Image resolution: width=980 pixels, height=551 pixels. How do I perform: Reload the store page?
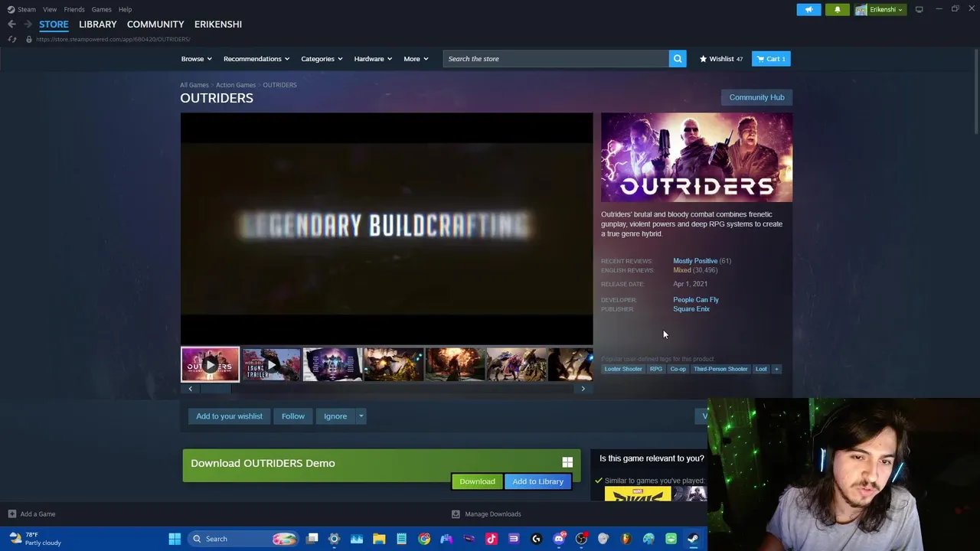(x=11, y=39)
